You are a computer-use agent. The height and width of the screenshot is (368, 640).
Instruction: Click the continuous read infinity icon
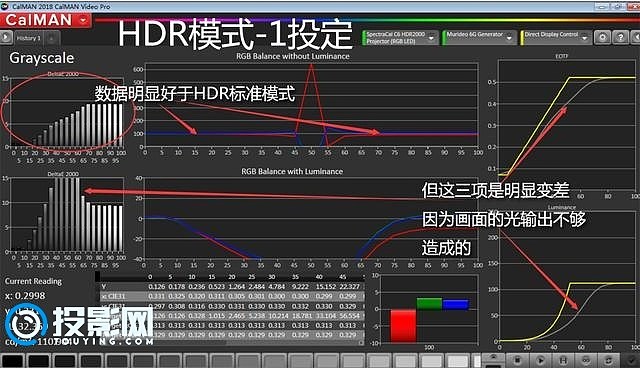(586, 360)
